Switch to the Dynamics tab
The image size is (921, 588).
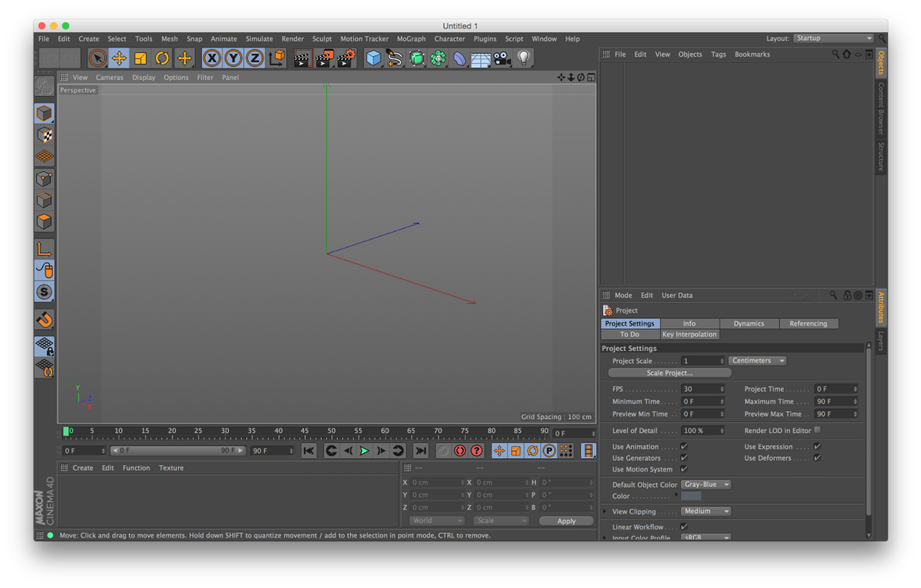click(x=748, y=324)
